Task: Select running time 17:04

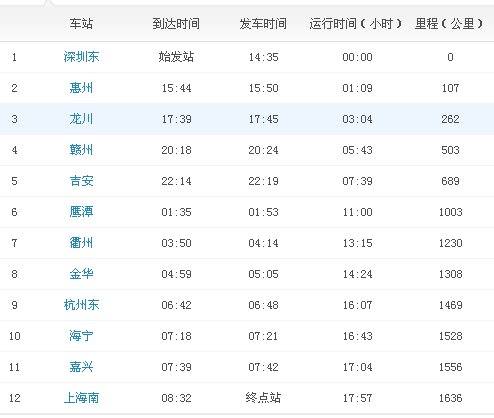Action: tap(357, 367)
